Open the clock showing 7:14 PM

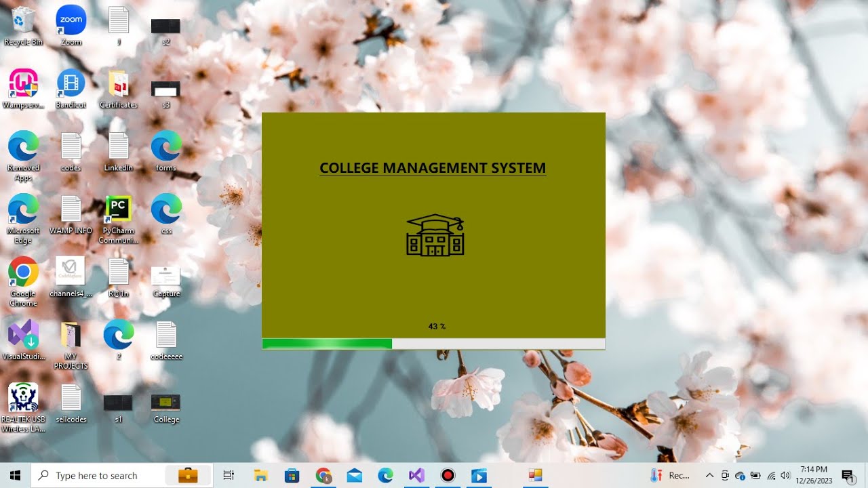[812, 476]
